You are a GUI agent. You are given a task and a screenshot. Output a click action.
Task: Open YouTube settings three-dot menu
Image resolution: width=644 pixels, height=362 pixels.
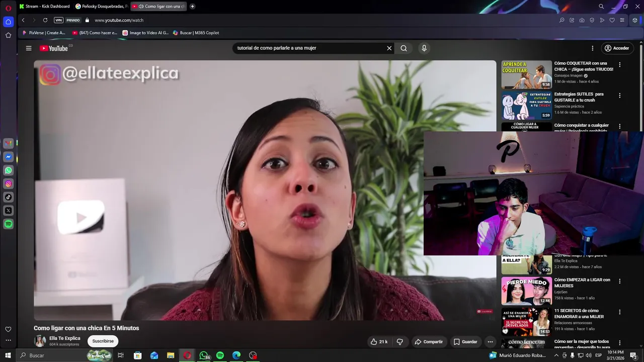point(592,48)
